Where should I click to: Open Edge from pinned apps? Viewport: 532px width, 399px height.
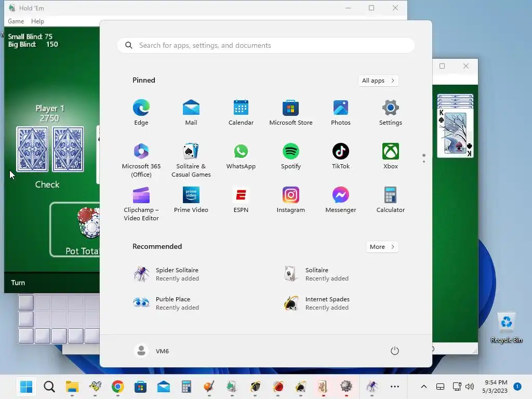coord(141,113)
